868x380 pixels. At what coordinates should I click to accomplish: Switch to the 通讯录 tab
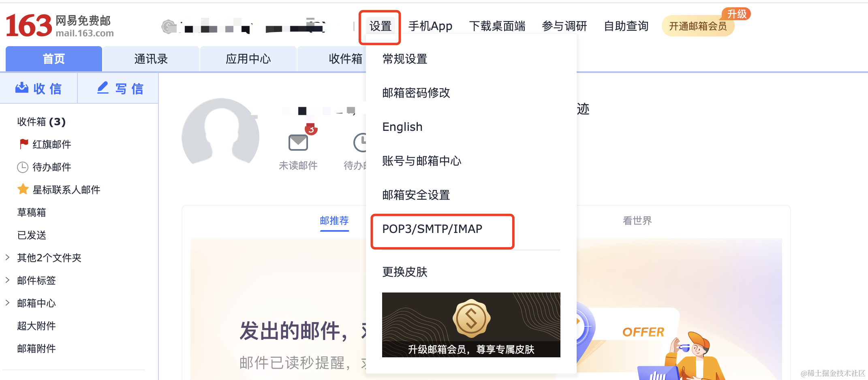(150, 58)
